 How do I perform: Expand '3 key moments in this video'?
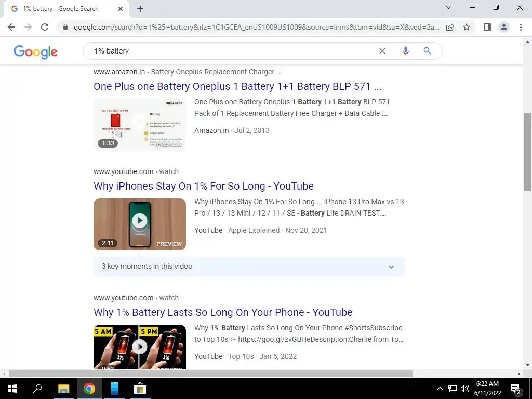point(249,267)
